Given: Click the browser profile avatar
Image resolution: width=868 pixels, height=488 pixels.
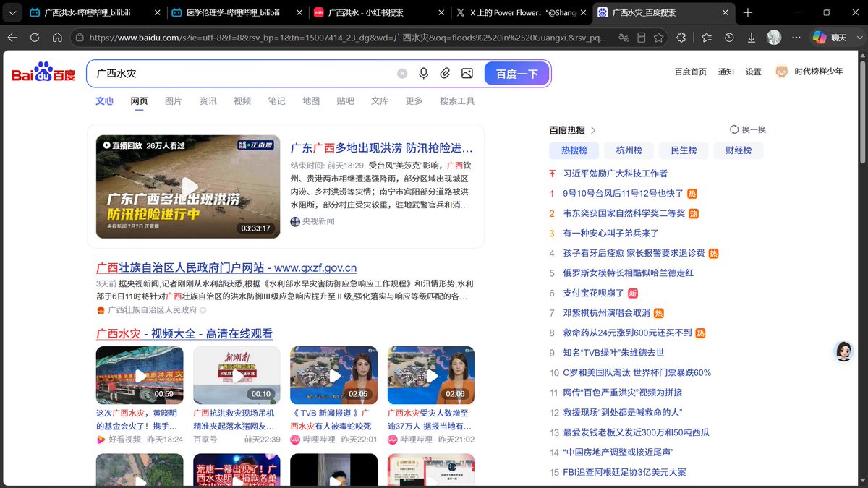Looking at the screenshot, I should [x=774, y=38].
